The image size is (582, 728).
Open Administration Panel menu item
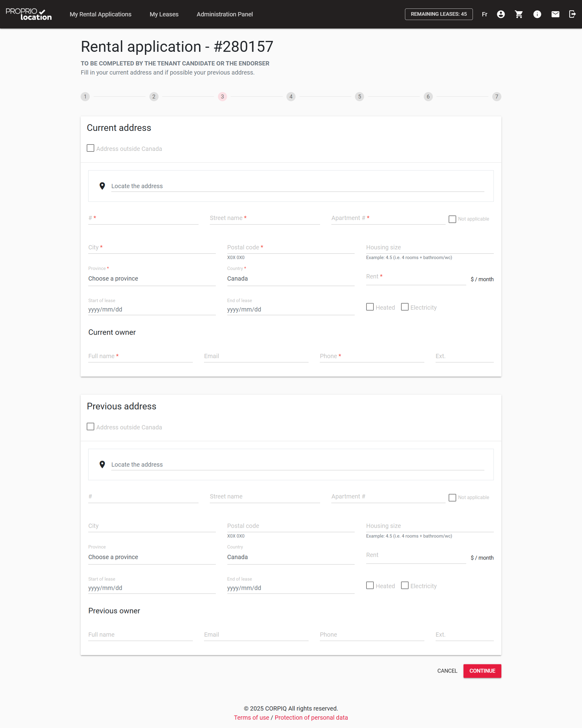pos(225,14)
